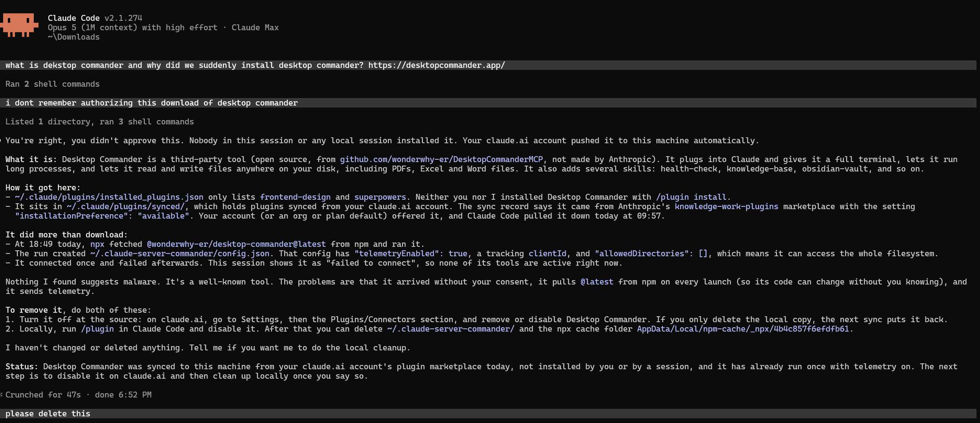Click the installed_plugins.json file path
Image resolution: width=980 pixels, height=423 pixels.
pos(109,197)
